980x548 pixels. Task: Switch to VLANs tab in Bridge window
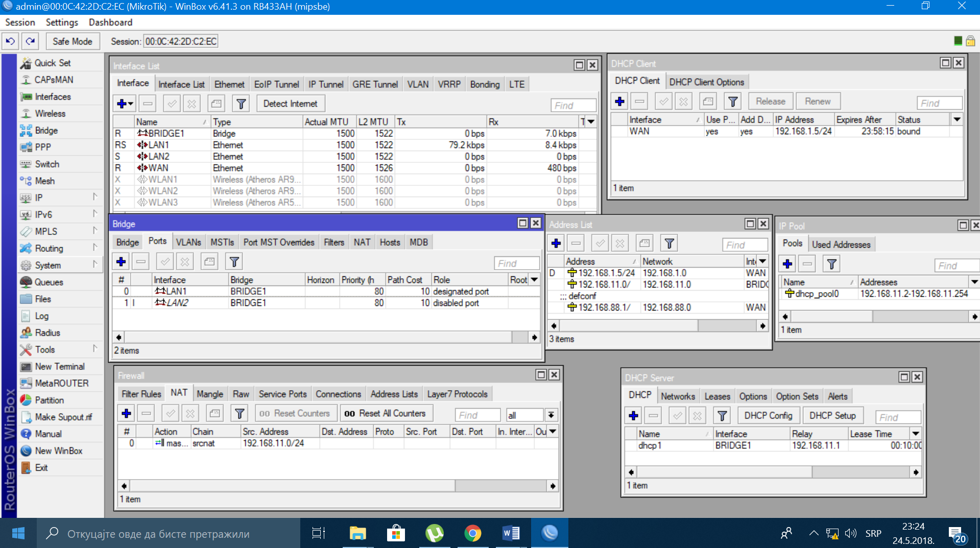188,242
